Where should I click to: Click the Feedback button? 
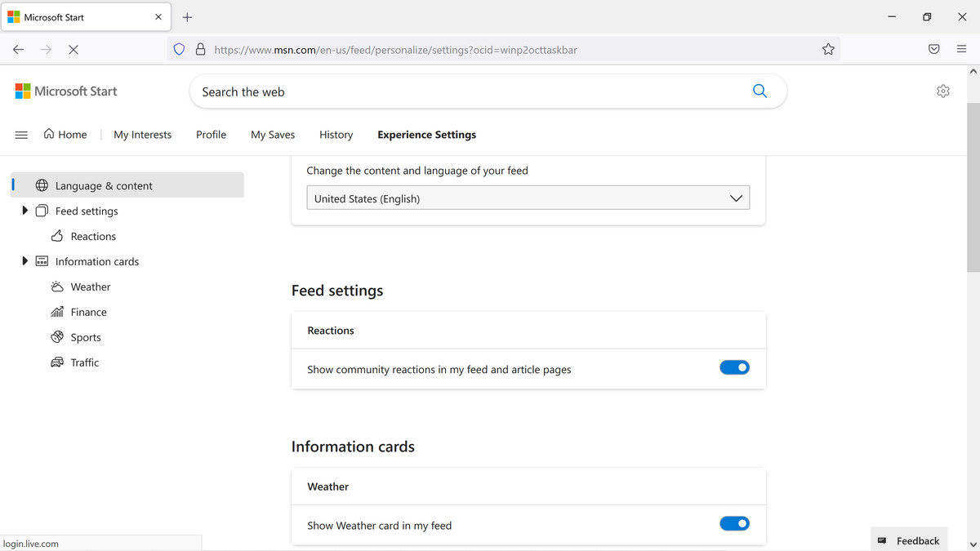point(909,540)
